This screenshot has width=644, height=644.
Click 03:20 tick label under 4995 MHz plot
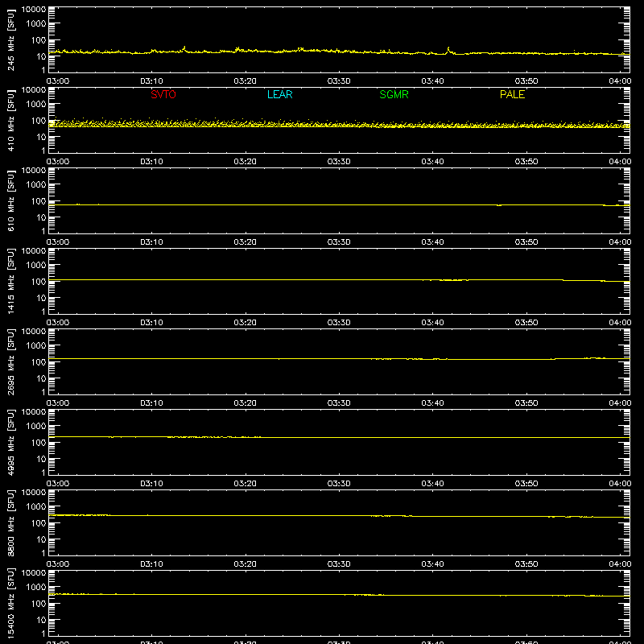click(246, 484)
